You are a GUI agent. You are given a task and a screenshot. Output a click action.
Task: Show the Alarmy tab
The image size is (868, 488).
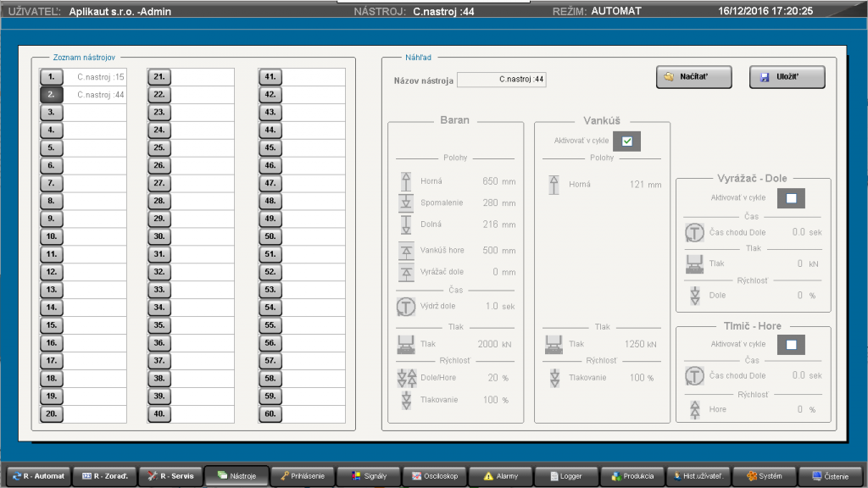pyautogui.click(x=500, y=476)
